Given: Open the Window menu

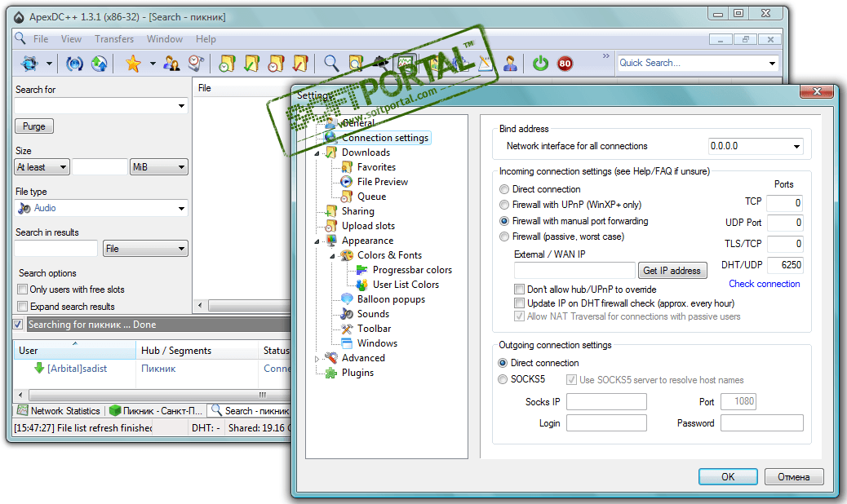Looking at the screenshot, I should click(165, 39).
